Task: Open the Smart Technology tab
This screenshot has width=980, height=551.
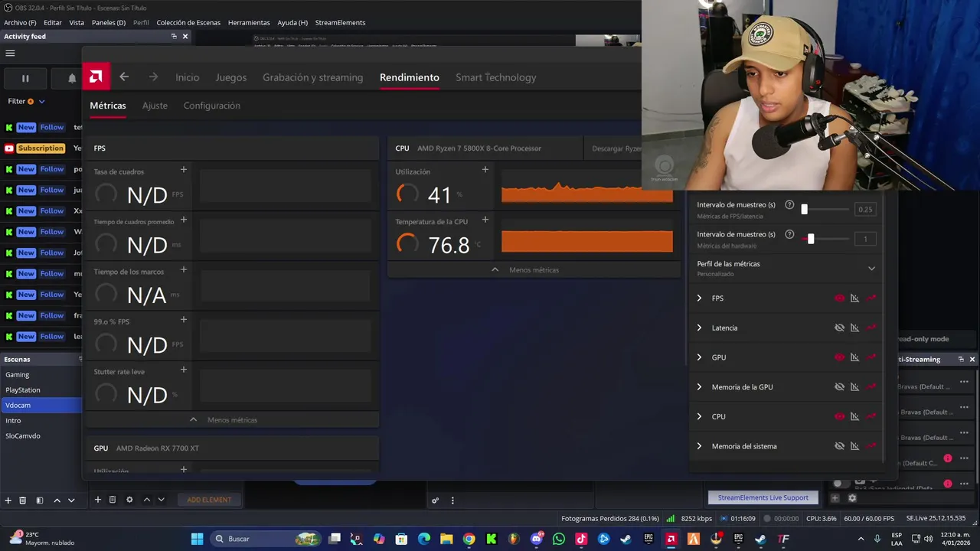Action: coord(495,77)
